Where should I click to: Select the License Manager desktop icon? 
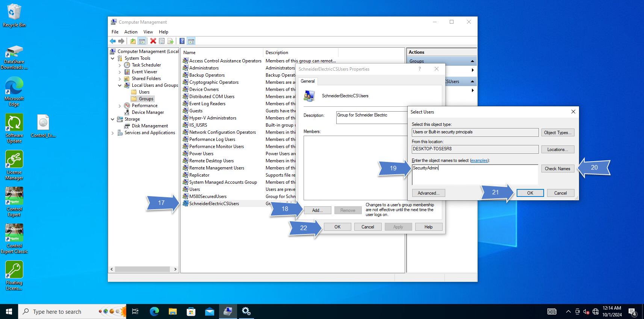14,165
